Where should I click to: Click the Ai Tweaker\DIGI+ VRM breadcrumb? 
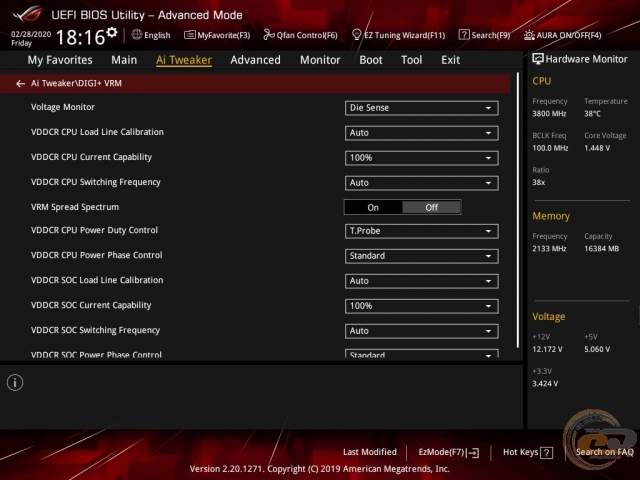pyautogui.click(x=76, y=84)
